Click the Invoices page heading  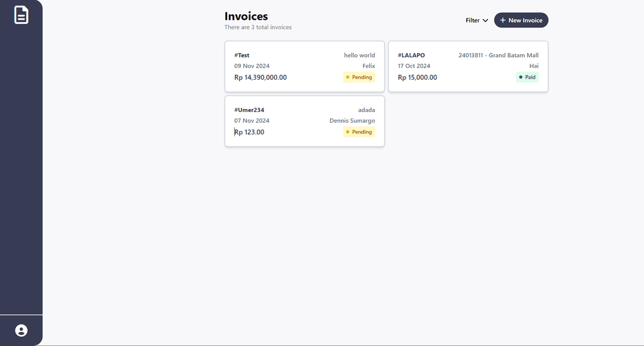point(246,17)
